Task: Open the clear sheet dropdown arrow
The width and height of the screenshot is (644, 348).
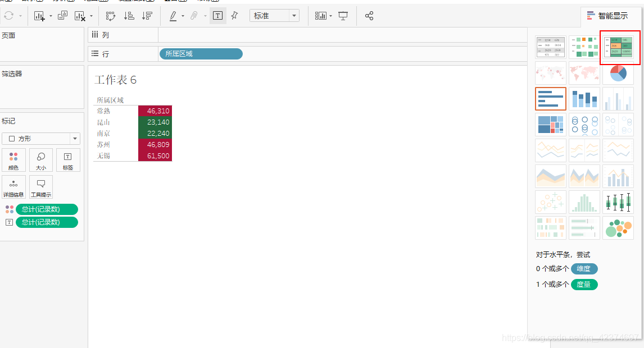Action: [91, 16]
